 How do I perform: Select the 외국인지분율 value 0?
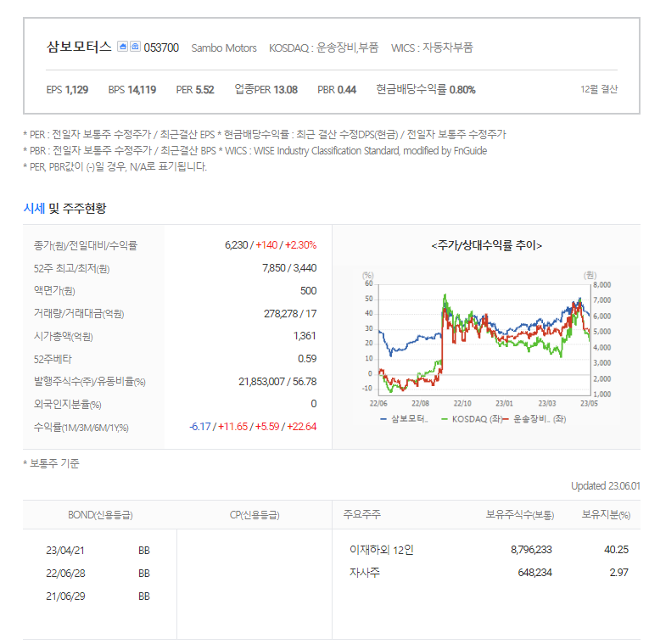point(314,404)
